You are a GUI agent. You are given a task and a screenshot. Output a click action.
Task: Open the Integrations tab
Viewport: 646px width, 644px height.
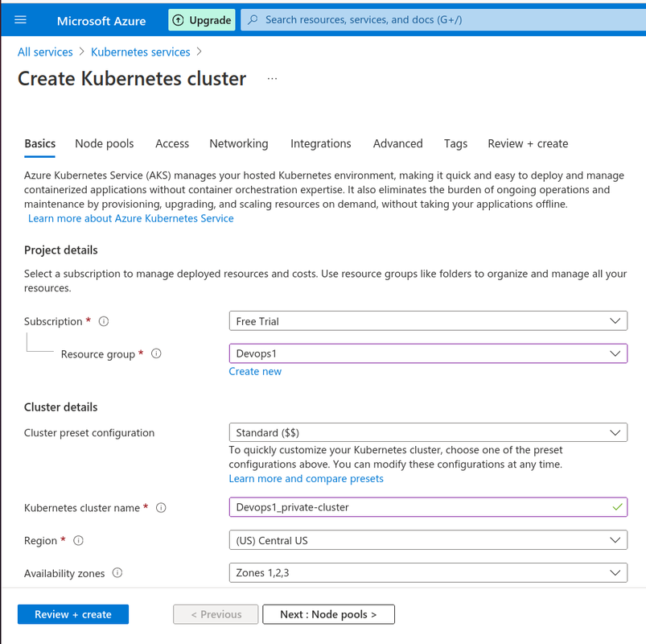point(320,143)
